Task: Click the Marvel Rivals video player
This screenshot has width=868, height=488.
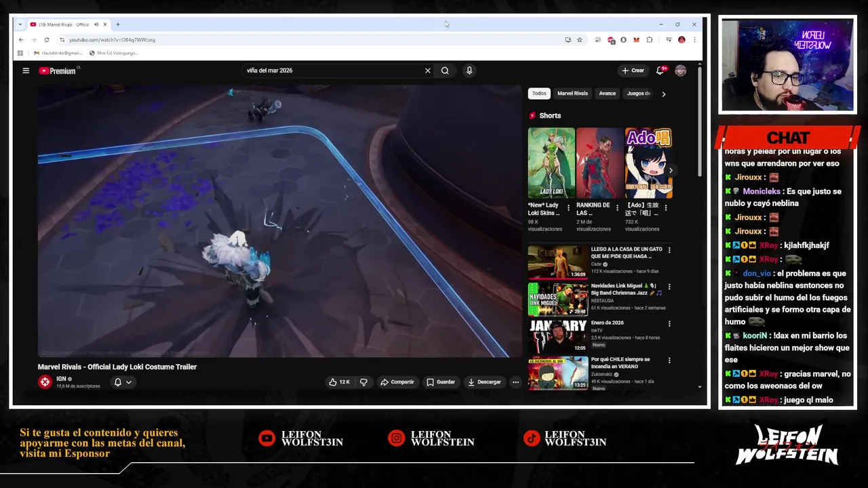Action: click(279, 222)
